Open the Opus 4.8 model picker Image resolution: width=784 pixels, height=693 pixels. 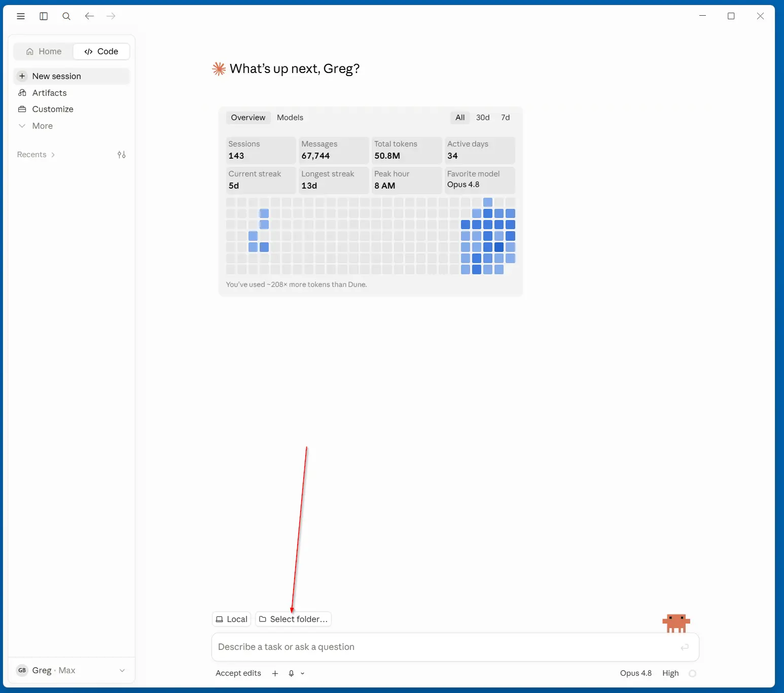pyautogui.click(x=635, y=673)
